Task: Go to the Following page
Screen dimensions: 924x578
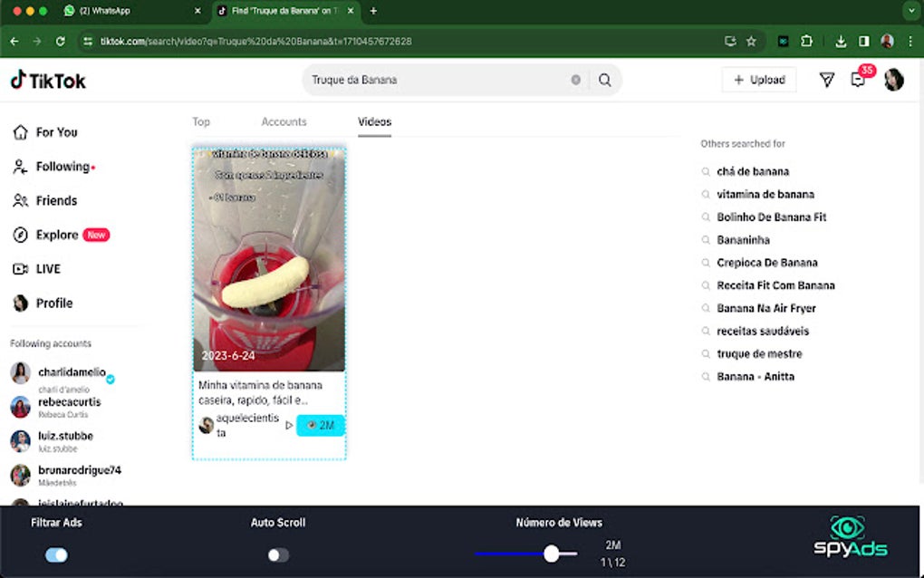Action: pos(53,167)
